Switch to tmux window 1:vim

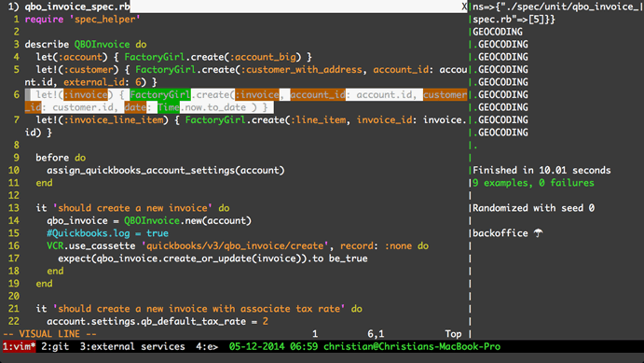coord(19,346)
